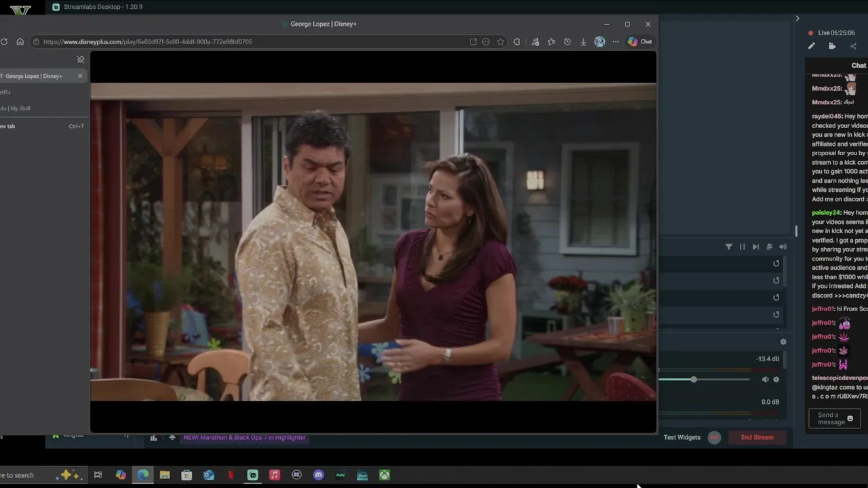Click the clip recording camera icon
The width and height of the screenshot is (868, 488).
[x=832, y=46]
